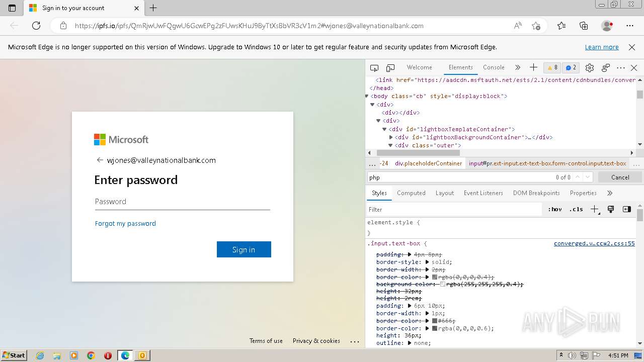This screenshot has width=644, height=362.
Task: Open the Computed tab
Action: pyautogui.click(x=411, y=193)
